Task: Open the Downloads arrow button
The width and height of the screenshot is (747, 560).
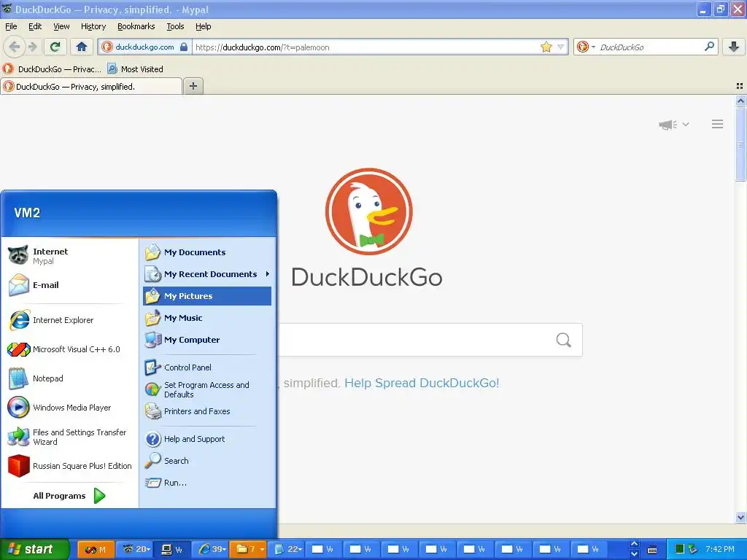Action: point(734,47)
